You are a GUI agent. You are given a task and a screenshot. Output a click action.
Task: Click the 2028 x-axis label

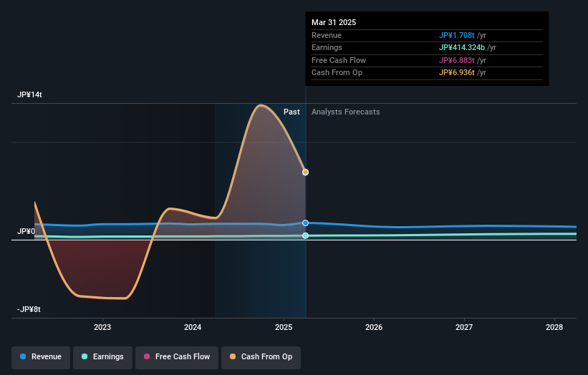[554, 328]
